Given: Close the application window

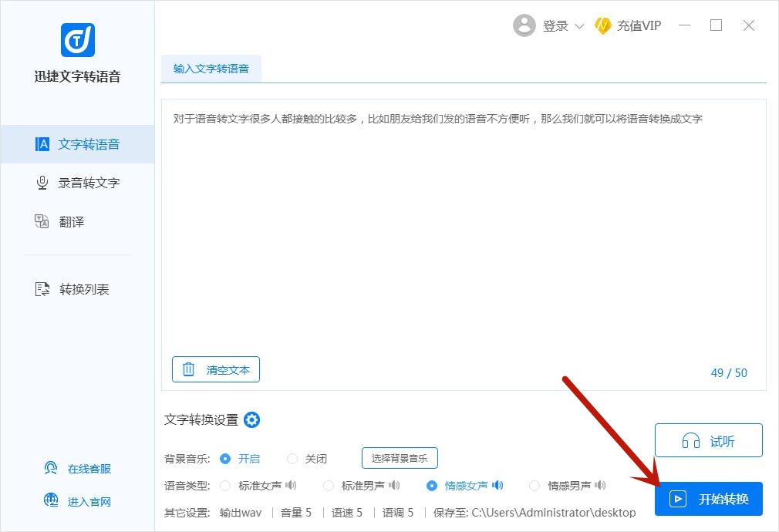Looking at the screenshot, I should click(x=749, y=25).
